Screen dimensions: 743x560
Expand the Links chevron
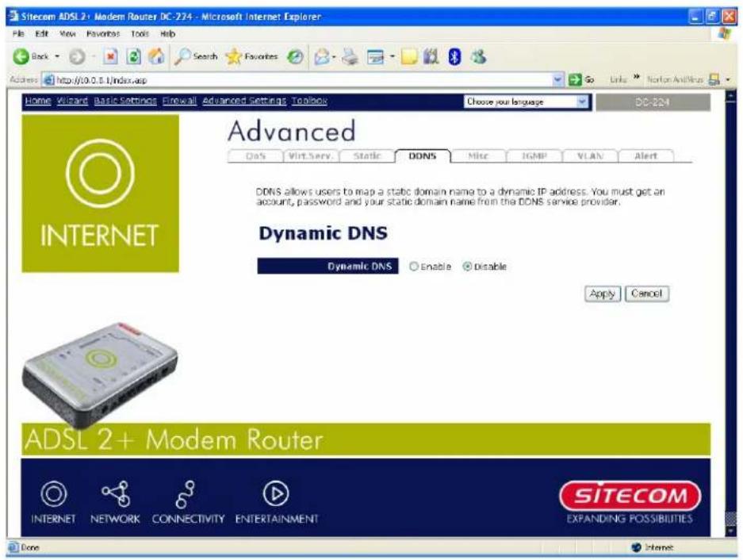click(637, 77)
